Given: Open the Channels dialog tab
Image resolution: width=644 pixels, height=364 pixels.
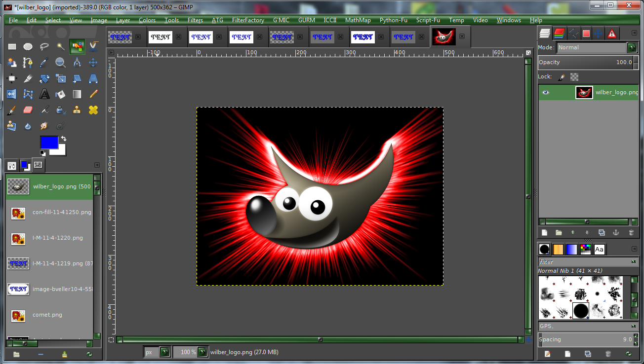Looking at the screenshot, I should (559, 33).
